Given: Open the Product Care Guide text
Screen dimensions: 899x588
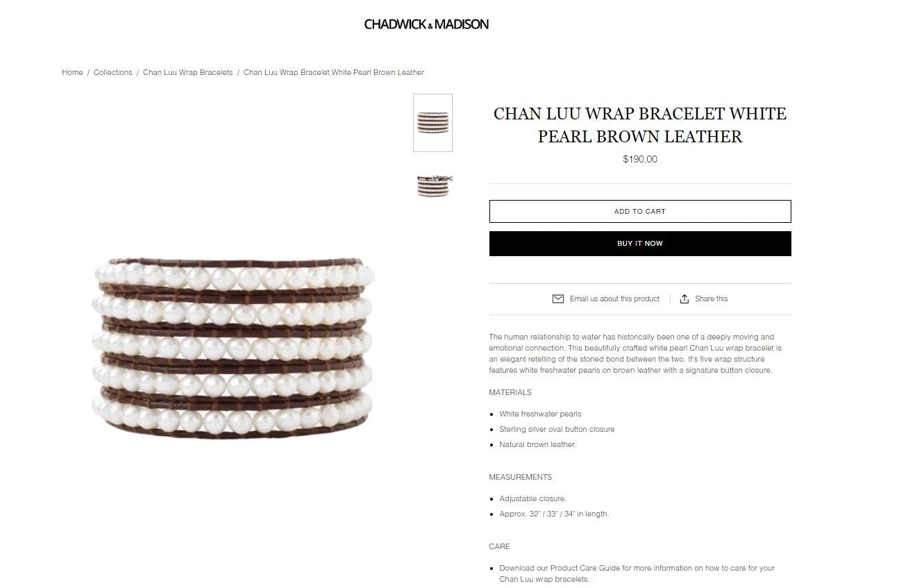Looking at the screenshot, I should click(585, 568).
